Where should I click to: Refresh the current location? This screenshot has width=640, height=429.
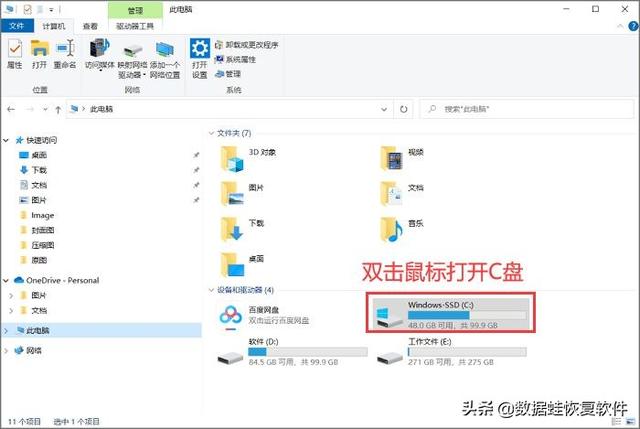click(x=403, y=109)
